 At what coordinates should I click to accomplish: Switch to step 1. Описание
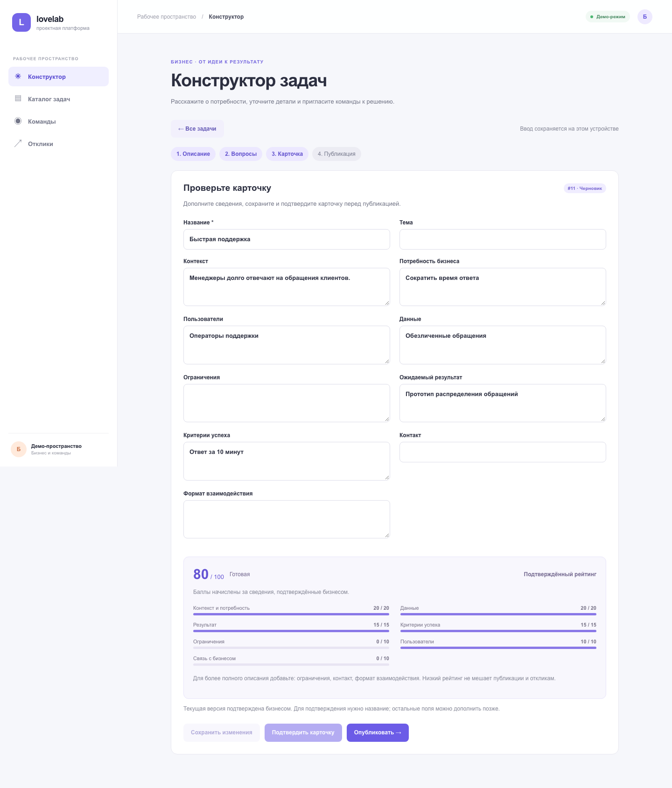[193, 154]
